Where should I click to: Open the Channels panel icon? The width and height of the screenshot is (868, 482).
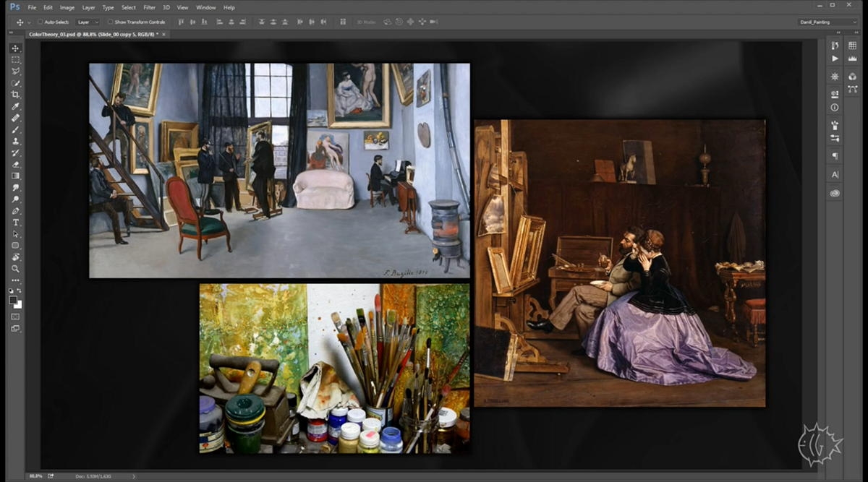click(852, 77)
